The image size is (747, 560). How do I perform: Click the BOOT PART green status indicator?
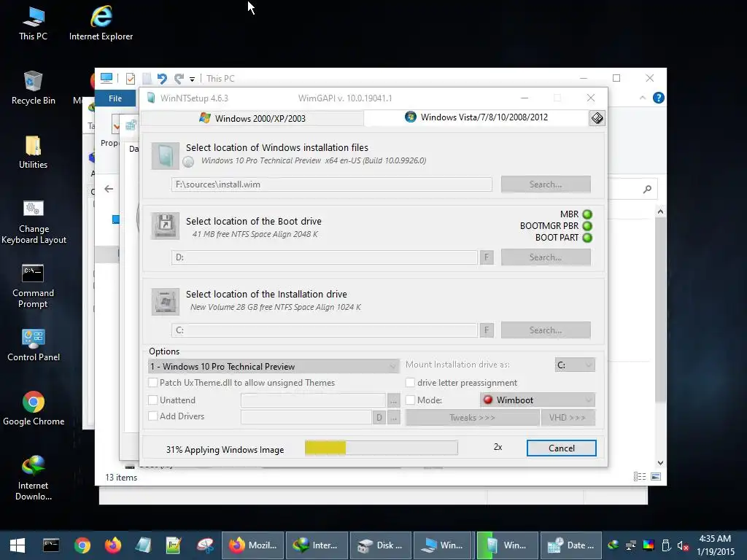tap(587, 238)
